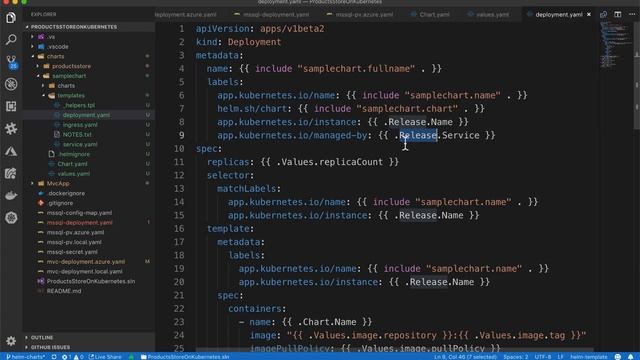Open the Extensions view icon
The height and width of the screenshot is (360, 640).
11,106
